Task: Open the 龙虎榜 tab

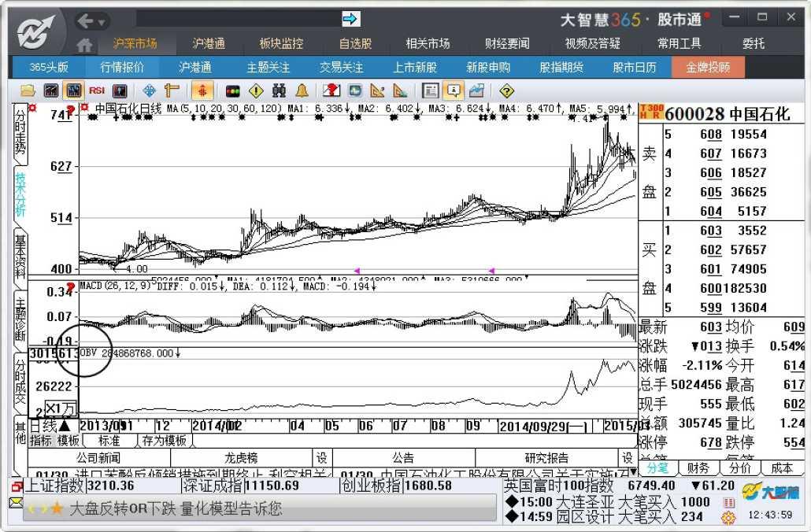Action: click(242, 458)
